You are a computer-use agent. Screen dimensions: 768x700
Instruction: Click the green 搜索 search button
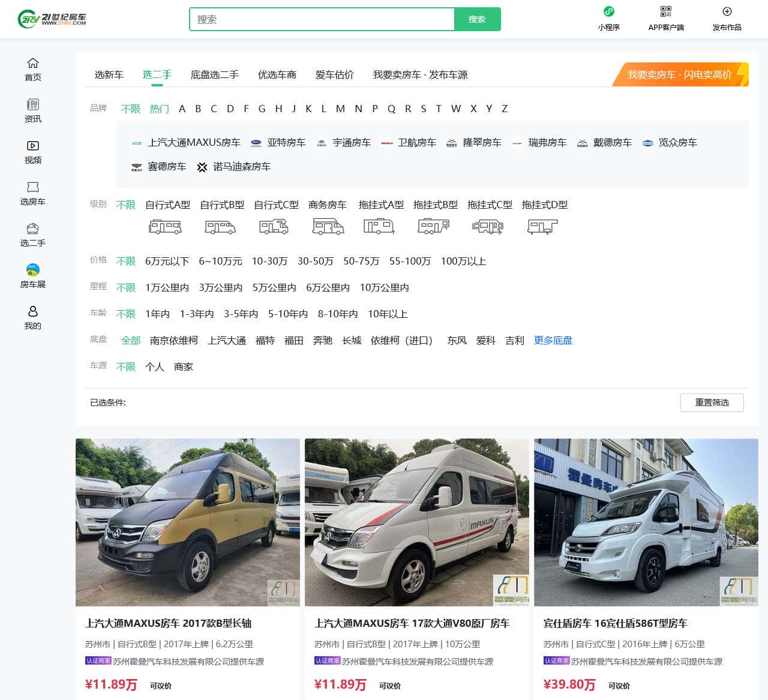tap(478, 19)
